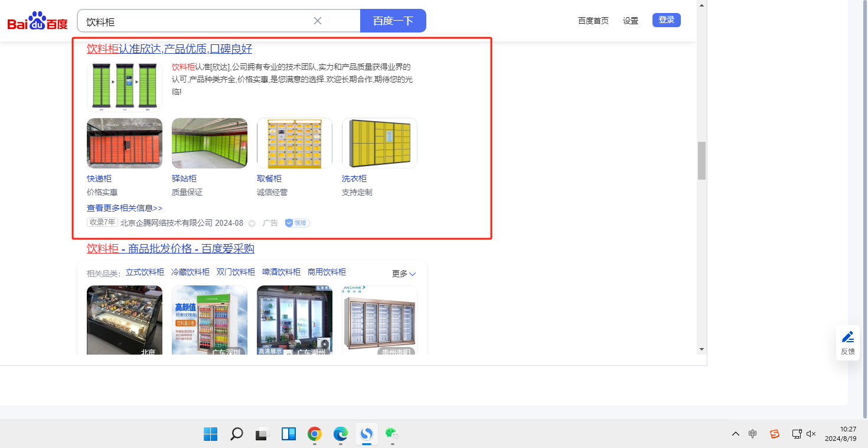Viewport: 868px width, 448px height.
Task: Click the 登录 login button
Action: click(x=667, y=20)
